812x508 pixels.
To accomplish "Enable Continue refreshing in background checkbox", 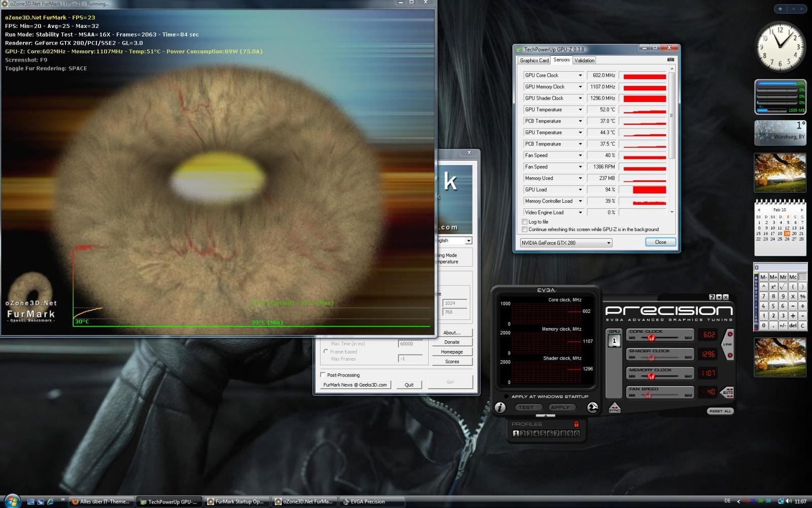I will [x=525, y=229].
